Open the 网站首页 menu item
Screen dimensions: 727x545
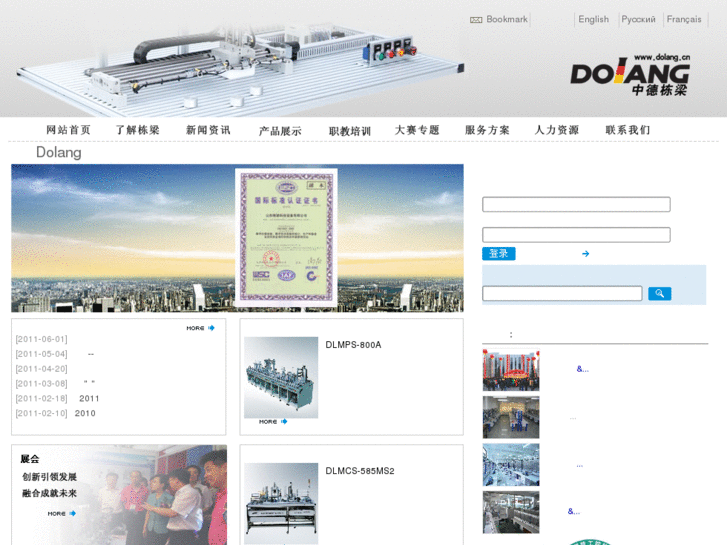click(68, 130)
